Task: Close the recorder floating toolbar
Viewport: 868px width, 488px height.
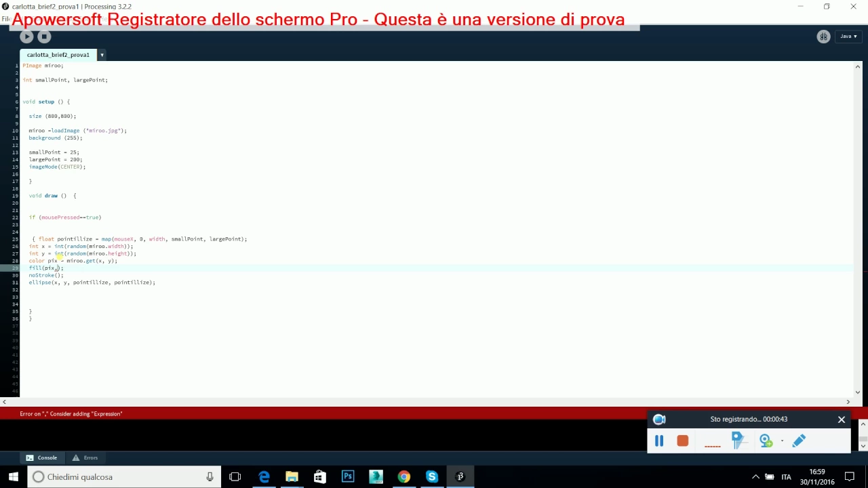Action: tap(842, 420)
